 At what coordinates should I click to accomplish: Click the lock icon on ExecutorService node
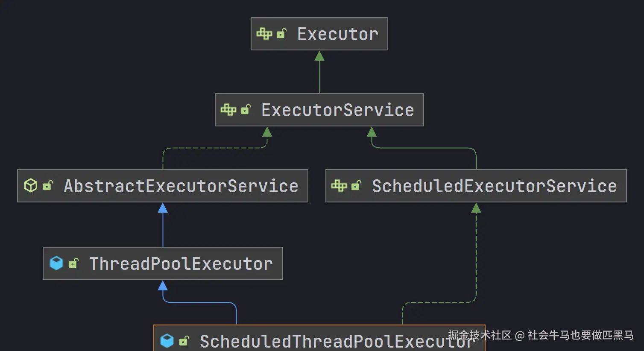tap(246, 110)
